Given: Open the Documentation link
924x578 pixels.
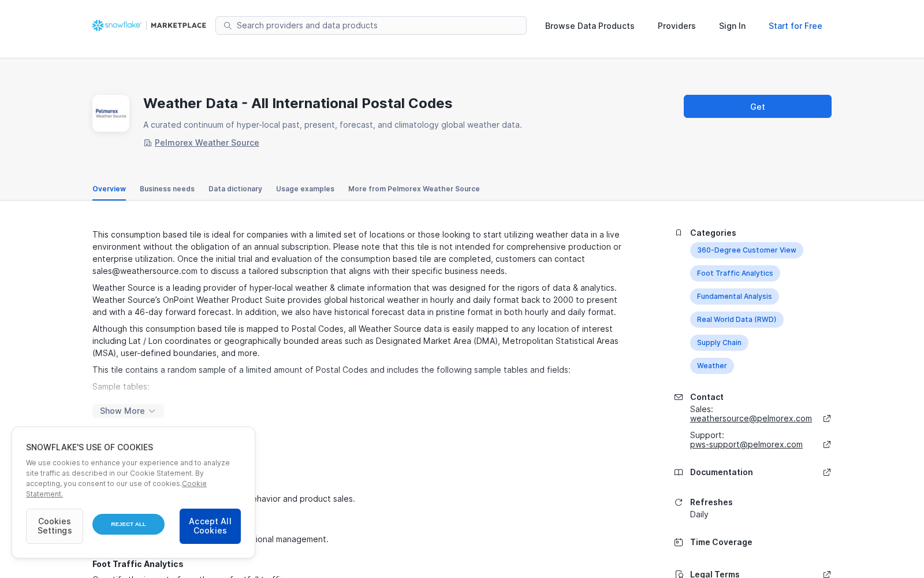Looking at the screenshot, I should coord(721,472).
